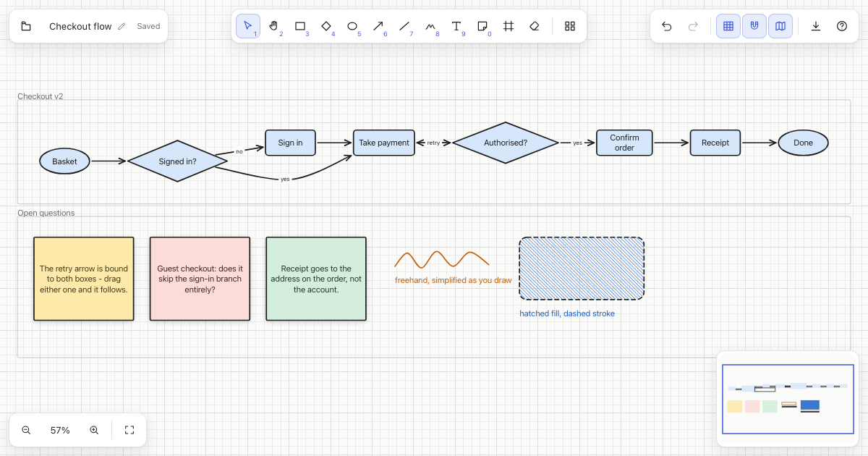Export the board via download icon
This screenshot has height=456, width=868.
[x=816, y=26]
